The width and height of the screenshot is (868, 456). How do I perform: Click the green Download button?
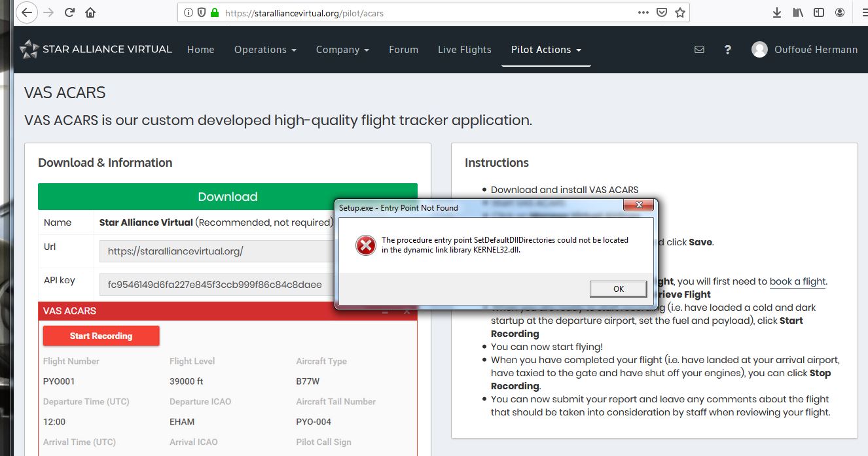pyautogui.click(x=228, y=196)
